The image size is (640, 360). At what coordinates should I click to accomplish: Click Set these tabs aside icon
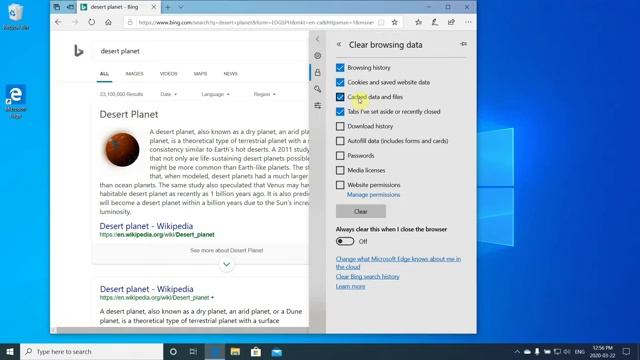click(x=70, y=7)
